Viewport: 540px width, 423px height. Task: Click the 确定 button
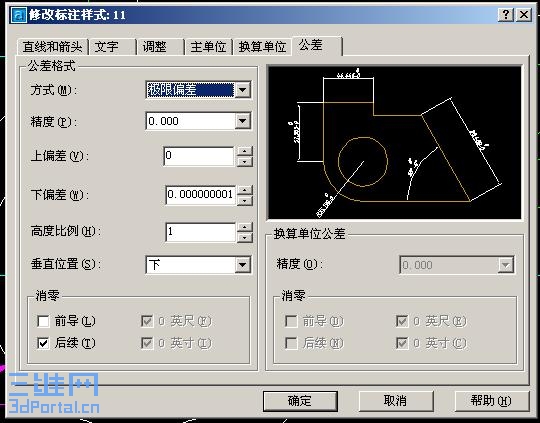(300, 401)
